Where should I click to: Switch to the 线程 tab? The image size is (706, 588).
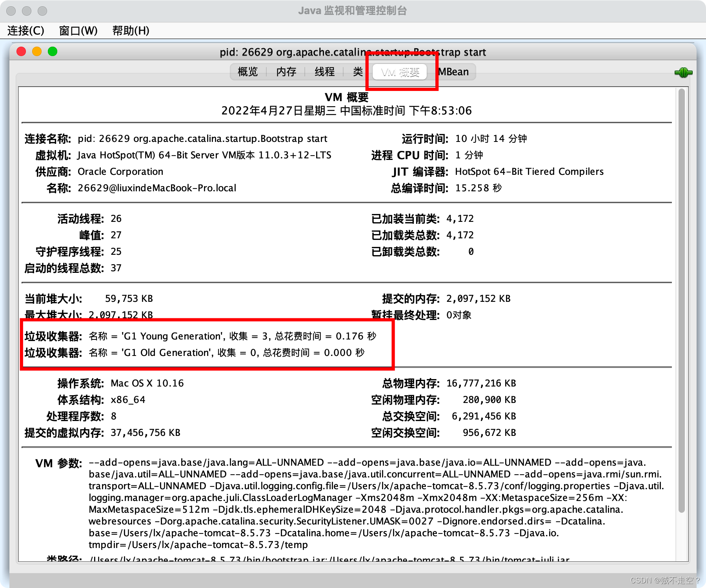point(324,72)
